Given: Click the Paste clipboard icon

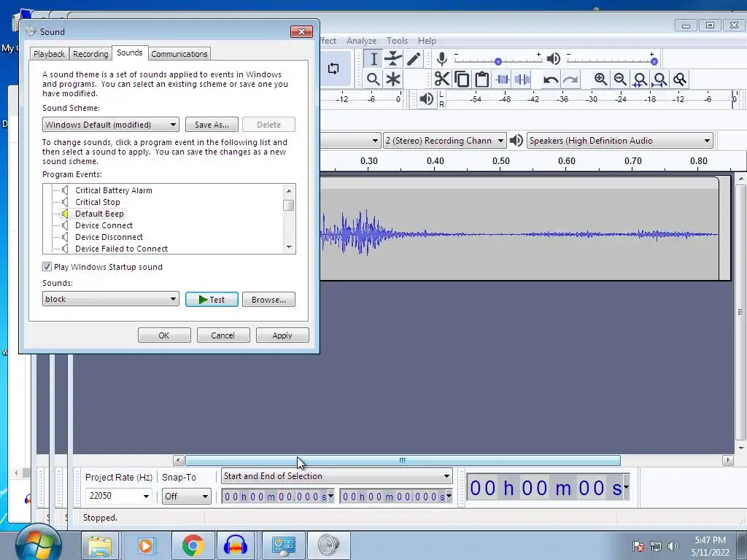Looking at the screenshot, I should (x=482, y=79).
